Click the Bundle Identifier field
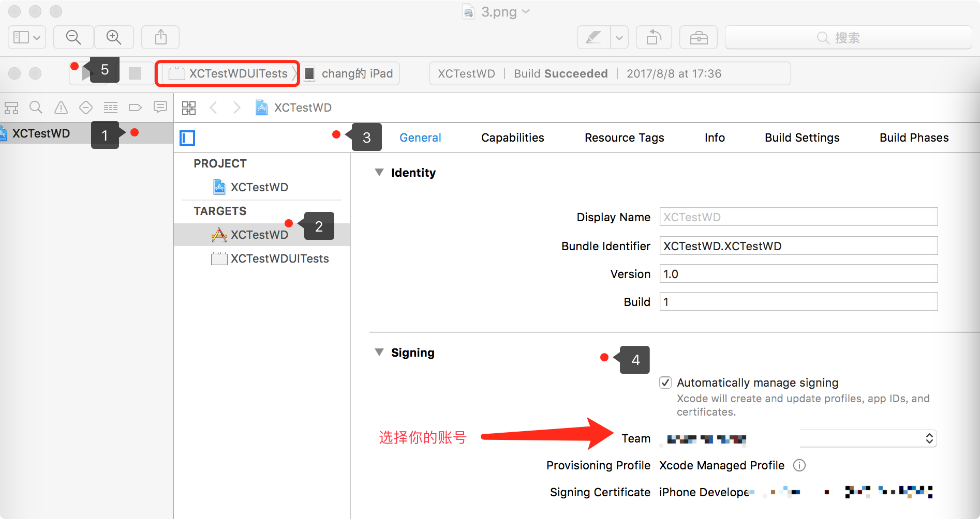Image resolution: width=980 pixels, height=519 pixels. [x=798, y=246]
